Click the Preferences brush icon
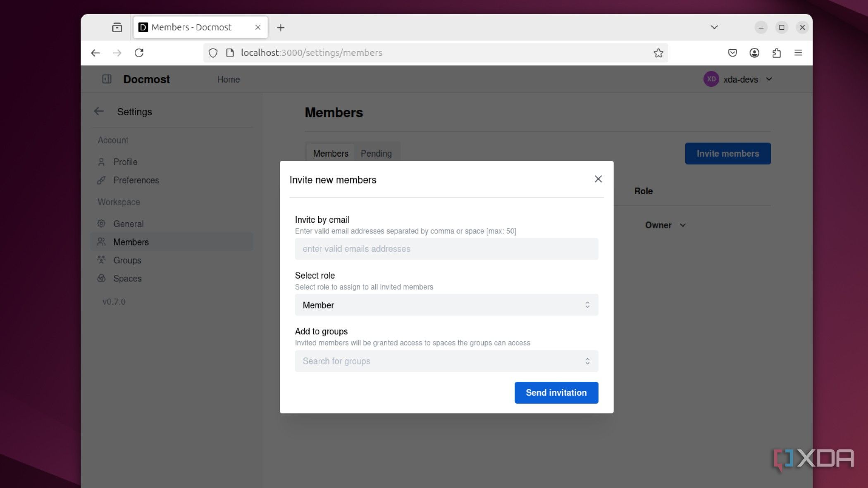 pyautogui.click(x=101, y=180)
